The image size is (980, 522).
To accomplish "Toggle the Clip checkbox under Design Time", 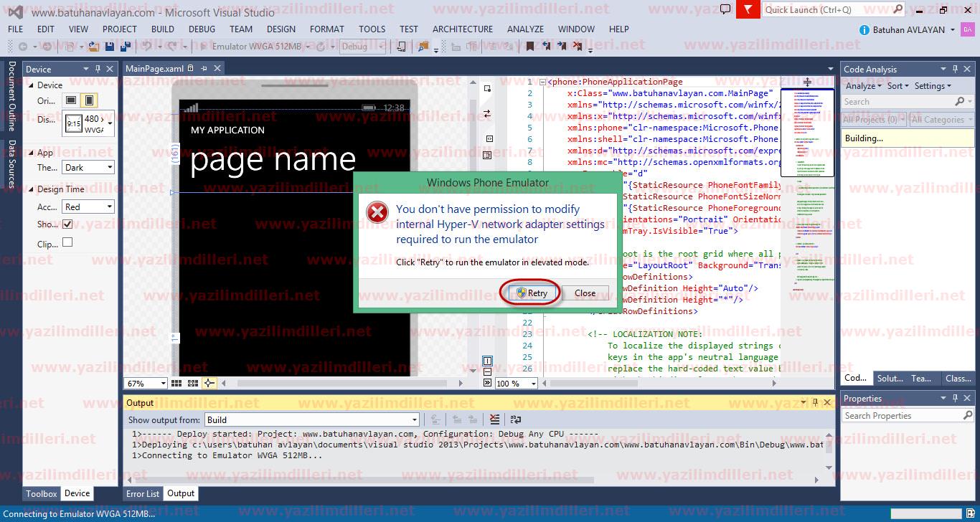I will [x=67, y=243].
